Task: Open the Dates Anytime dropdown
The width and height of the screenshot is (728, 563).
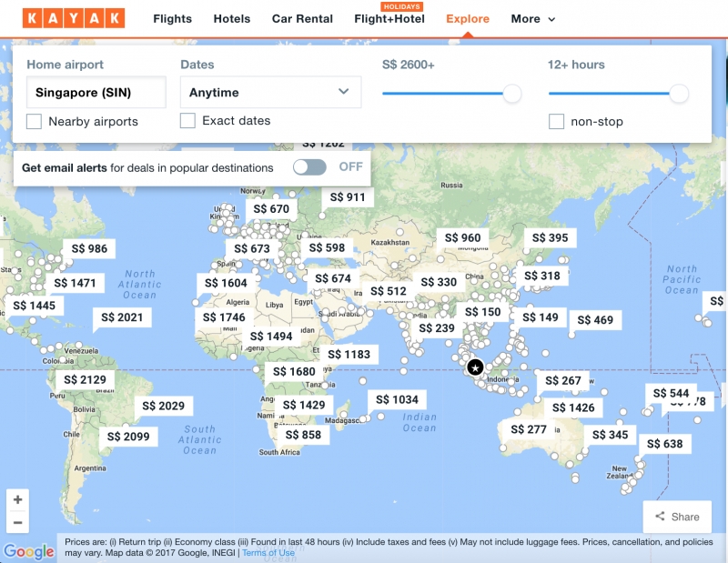Action: click(270, 93)
